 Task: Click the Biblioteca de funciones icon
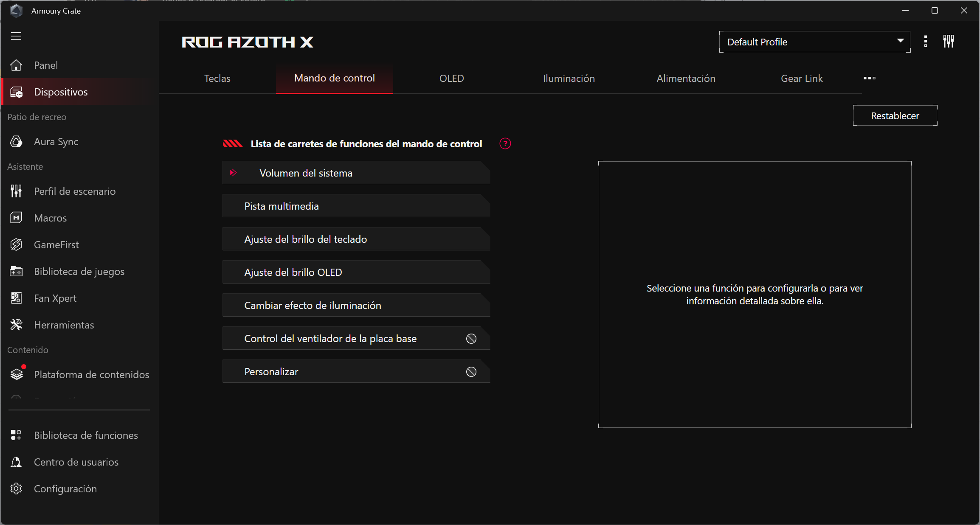coord(16,435)
